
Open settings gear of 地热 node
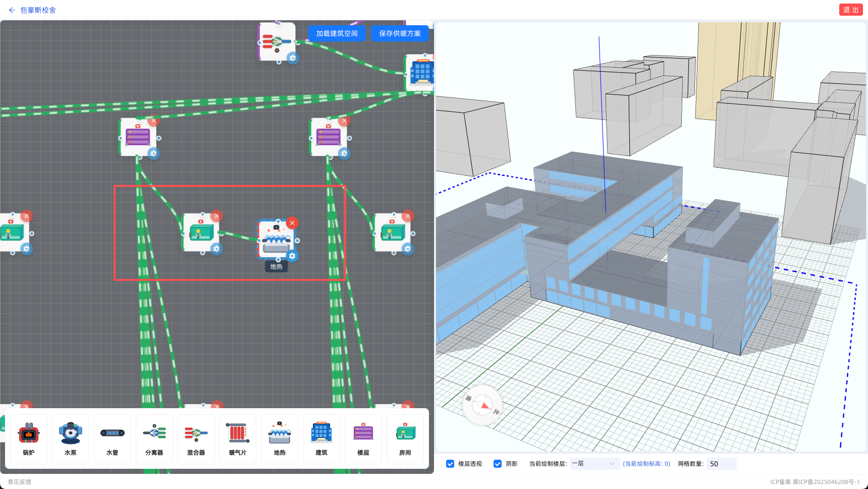point(292,256)
